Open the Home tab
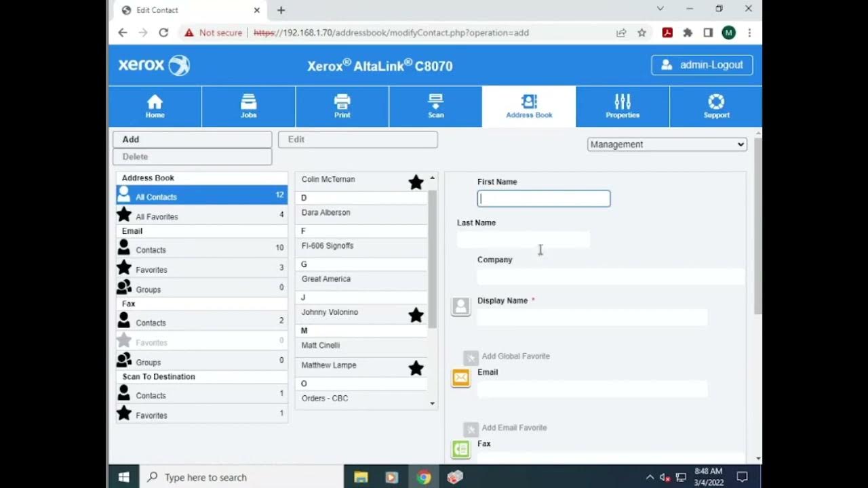Viewport: 868px width, 488px height. click(155, 106)
